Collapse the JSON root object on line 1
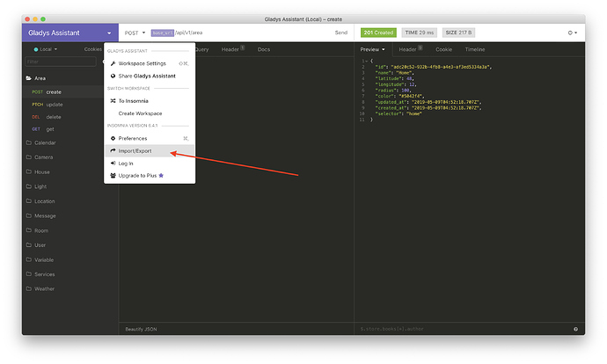Screen dimensions: 607x364 (x=366, y=62)
